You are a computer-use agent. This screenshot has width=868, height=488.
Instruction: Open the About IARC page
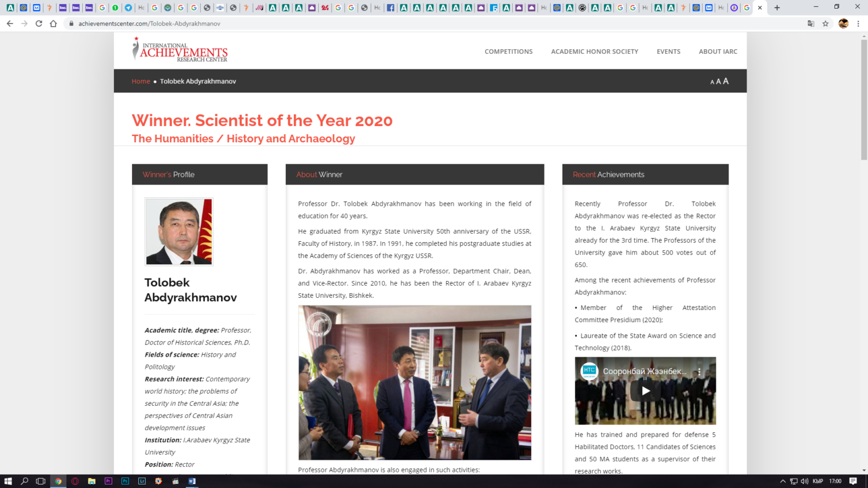click(718, 51)
